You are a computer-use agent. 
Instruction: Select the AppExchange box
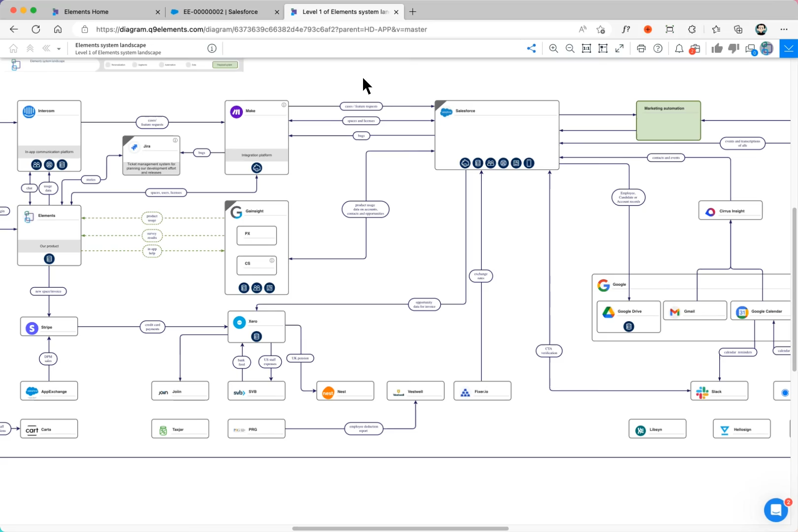(x=49, y=391)
